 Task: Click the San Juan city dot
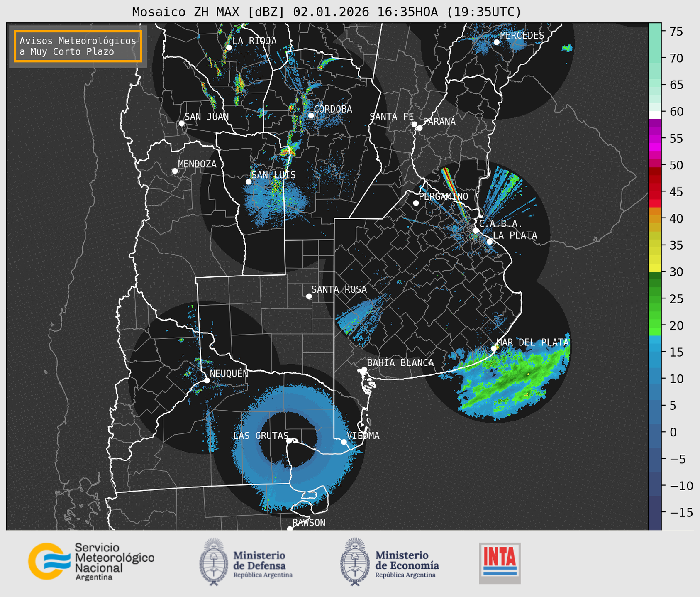(181, 123)
